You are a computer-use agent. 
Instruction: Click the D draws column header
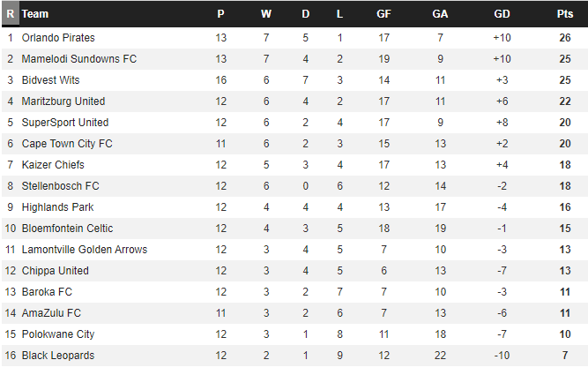[x=306, y=14]
